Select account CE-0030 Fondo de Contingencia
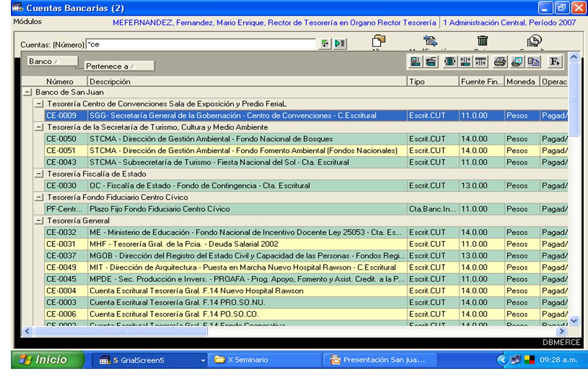The width and height of the screenshot is (588, 392). click(x=306, y=186)
